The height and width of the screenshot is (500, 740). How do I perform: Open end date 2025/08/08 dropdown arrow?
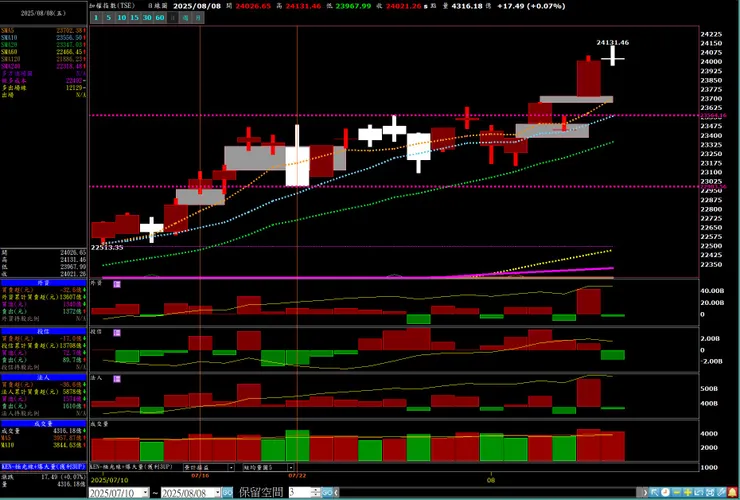218,493
